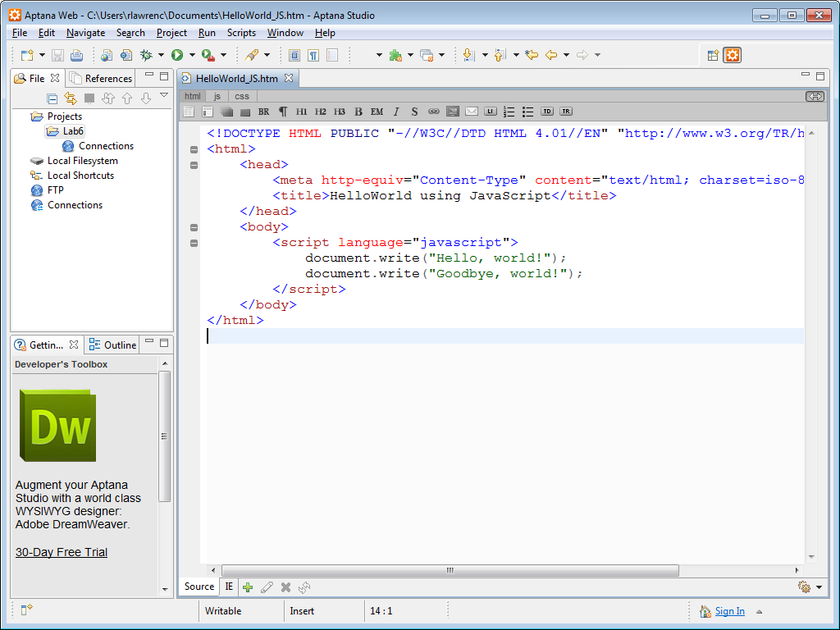Close the HelloWorld_JS.htm editor tab

click(289, 78)
